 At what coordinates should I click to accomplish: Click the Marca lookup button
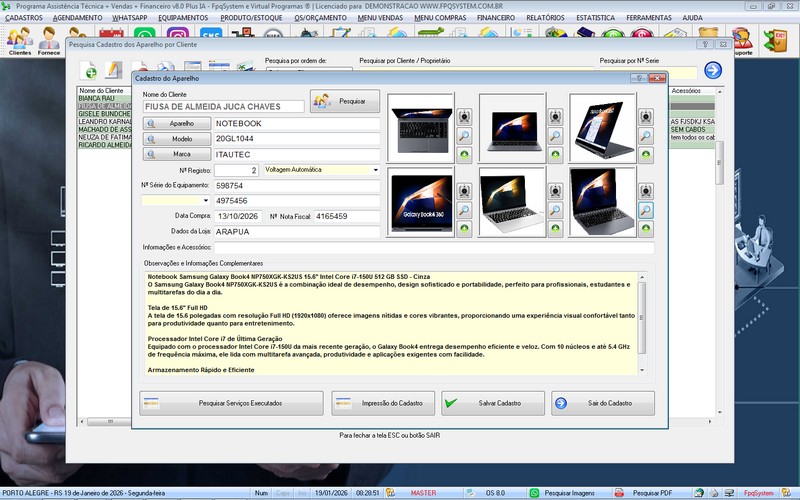(x=177, y=154)
